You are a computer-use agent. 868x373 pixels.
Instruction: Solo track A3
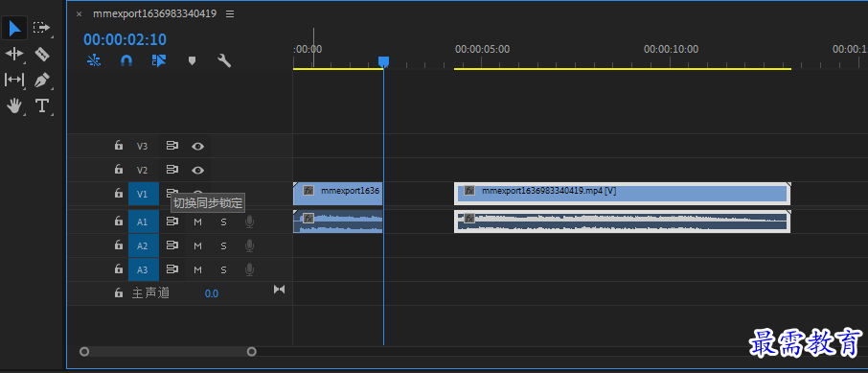pyautogui.click(x=223, y=270)
